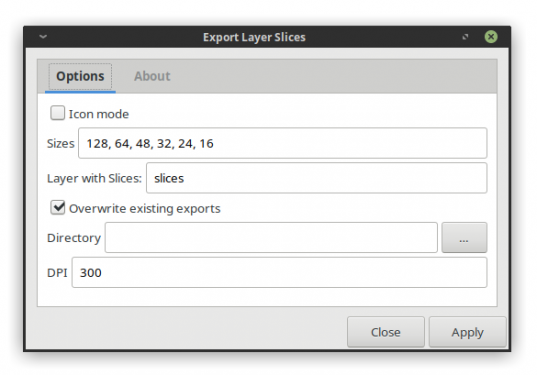Click the DPI label
Viewport: 537px width, 375px height.
[x=57, y=273]
